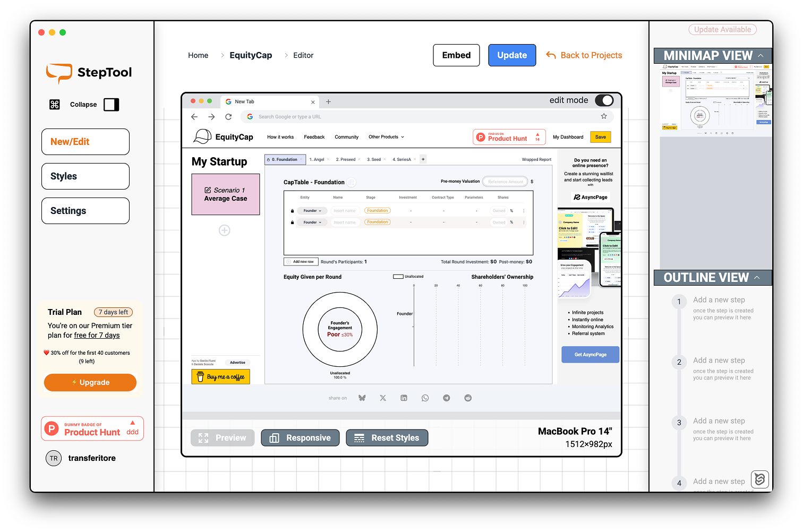Expand the Other Products dropdown
Viewport: 803px width, 532px height.
click(x=386, y=136)
